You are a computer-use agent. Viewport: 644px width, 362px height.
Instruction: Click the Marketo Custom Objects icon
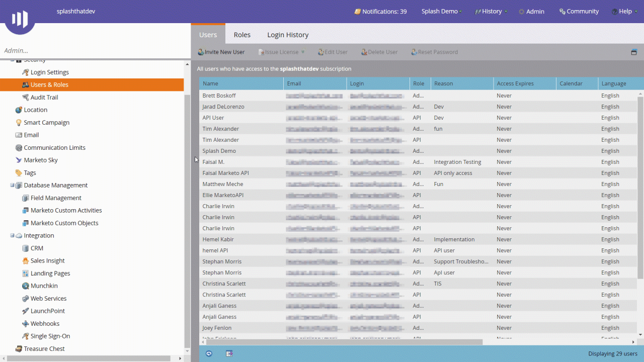[x=25, y=223]
